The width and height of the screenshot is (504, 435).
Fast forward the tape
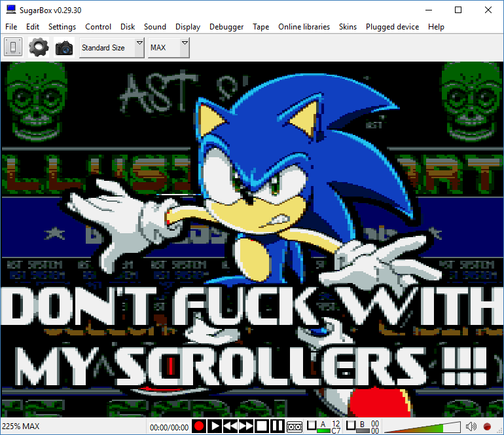tap(246, 426)
